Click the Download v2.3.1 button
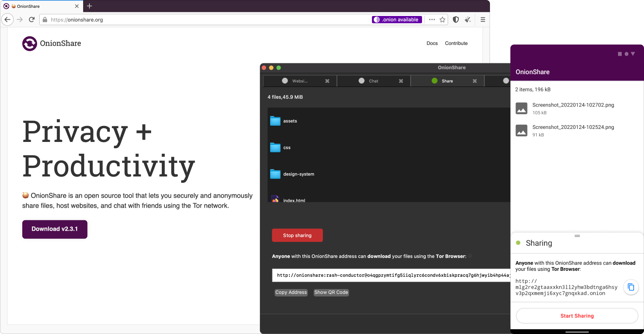The height and width of the screenshot is (334, 644). click(55, 229)
